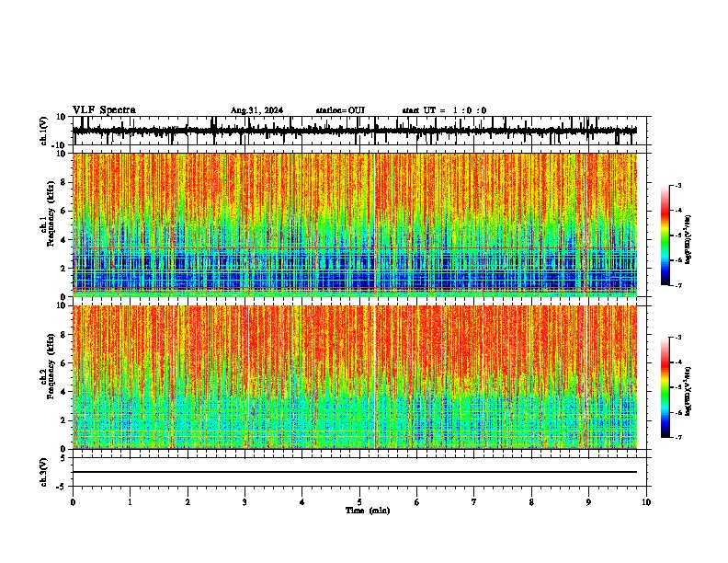The image size is (728, 563).
Task: Click the white vertical spike in ch.1 spectrogram
Action: coord(374,224)
